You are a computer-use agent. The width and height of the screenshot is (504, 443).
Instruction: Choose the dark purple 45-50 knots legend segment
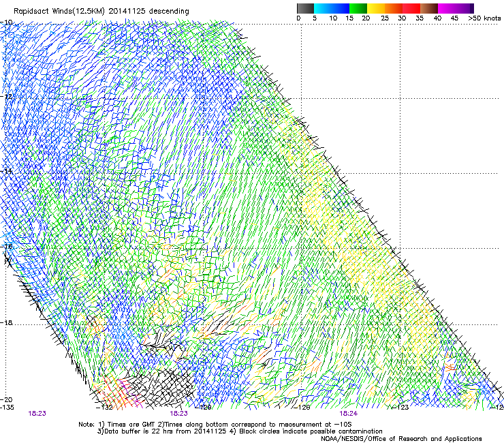[x=464, y=8]
